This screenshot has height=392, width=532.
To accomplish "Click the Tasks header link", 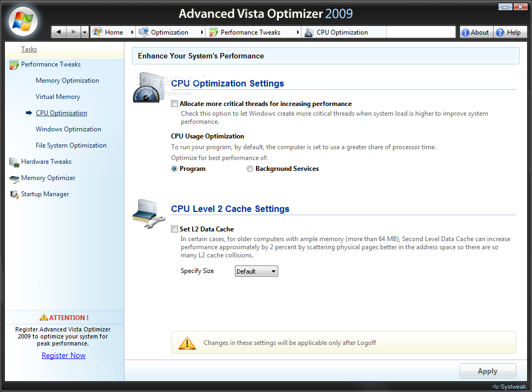I will tap(29, 49).
